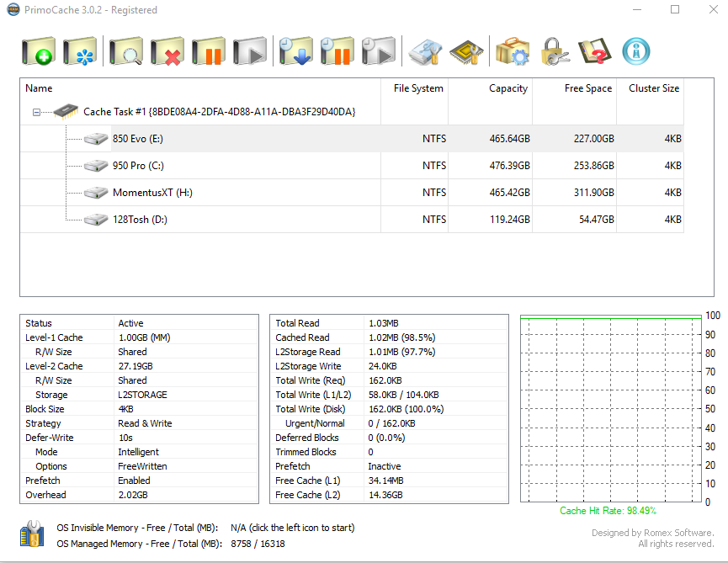Click the magnifier view cache task icon
The image size is (728, 563).
click(x=126, y=52)
